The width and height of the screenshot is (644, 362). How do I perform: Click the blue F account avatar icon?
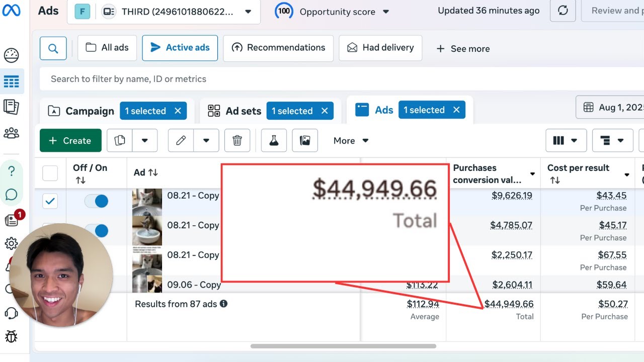(x=83, y=11)
